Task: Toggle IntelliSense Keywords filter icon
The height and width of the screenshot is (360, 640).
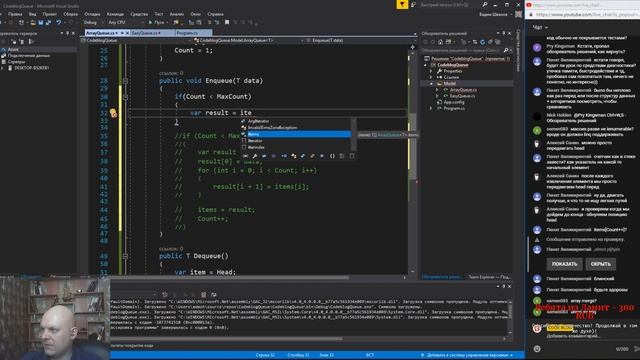Action: [x=342, y=156]
